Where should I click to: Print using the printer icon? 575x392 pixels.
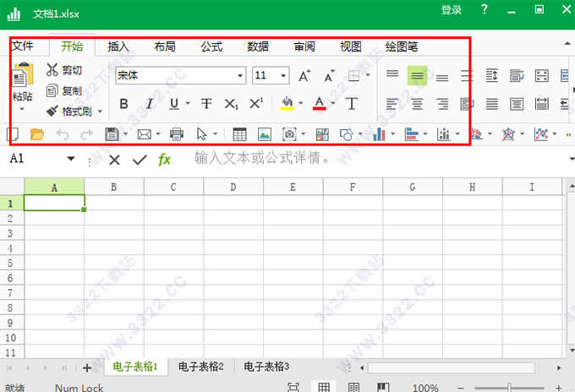[x=177, y=134]
